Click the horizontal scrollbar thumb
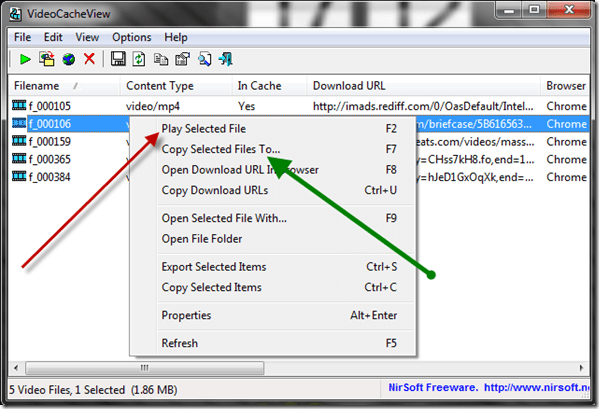The image size is (599, 409). pyautogui.click(x=144, y=368)
